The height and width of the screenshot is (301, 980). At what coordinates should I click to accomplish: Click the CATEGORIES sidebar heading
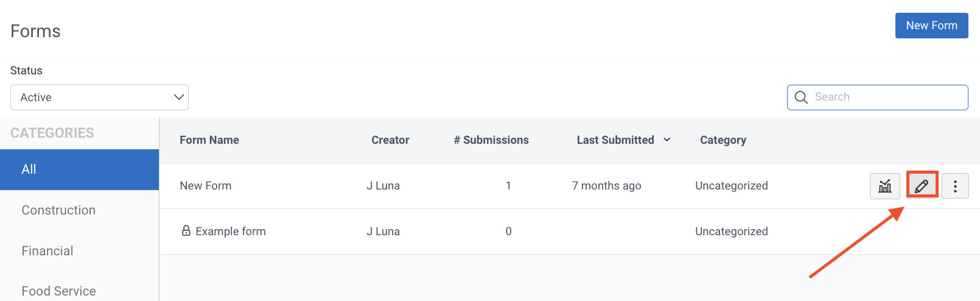click(52, 133)
